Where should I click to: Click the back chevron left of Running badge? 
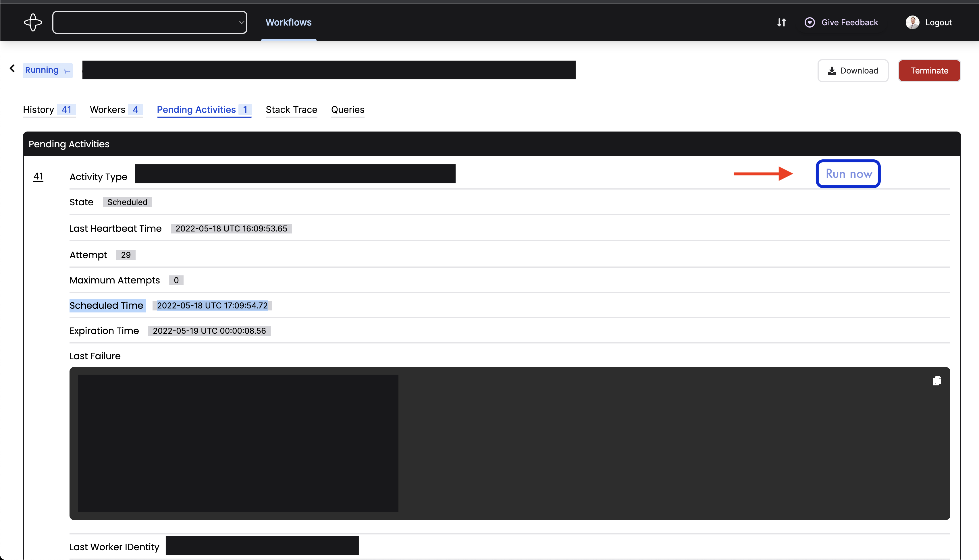point(12,68)
